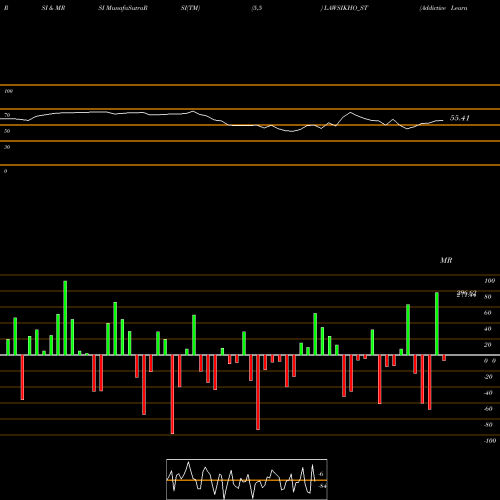Click the 'SI(TM)' header label
Image resolution: width=500 pixels, height=500 pixels.
click(190, 8)
